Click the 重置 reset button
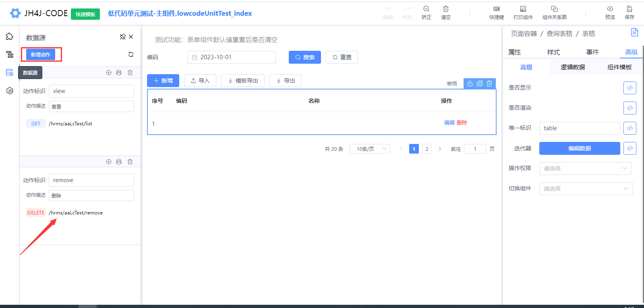The width and height of the screenshot is (644, 308). pyautogui.click(x=342, y=57)
